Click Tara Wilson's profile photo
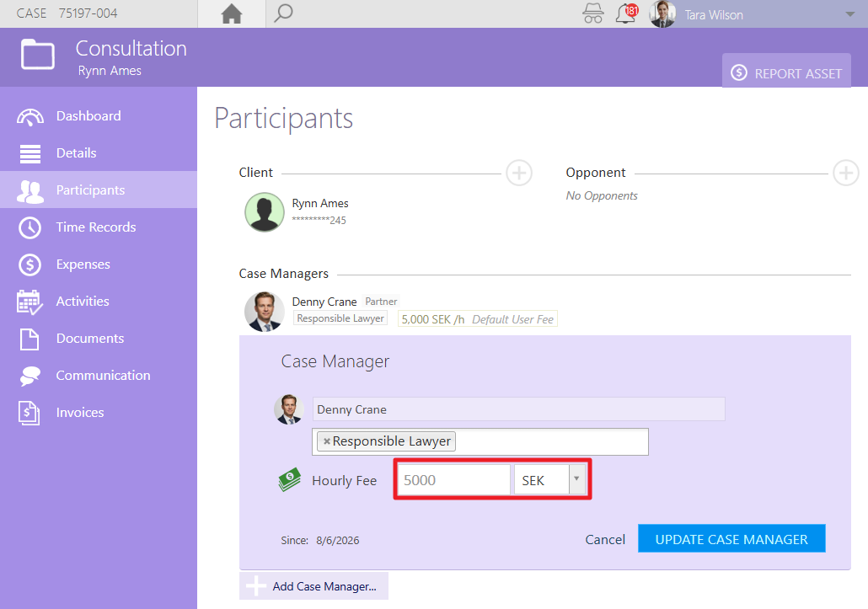 (x=662, y=13)
